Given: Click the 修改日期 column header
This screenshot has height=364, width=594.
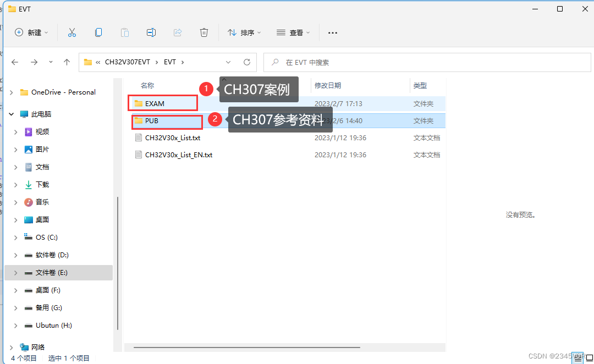Looking at the screenshot, I should [x=328, y=86].
